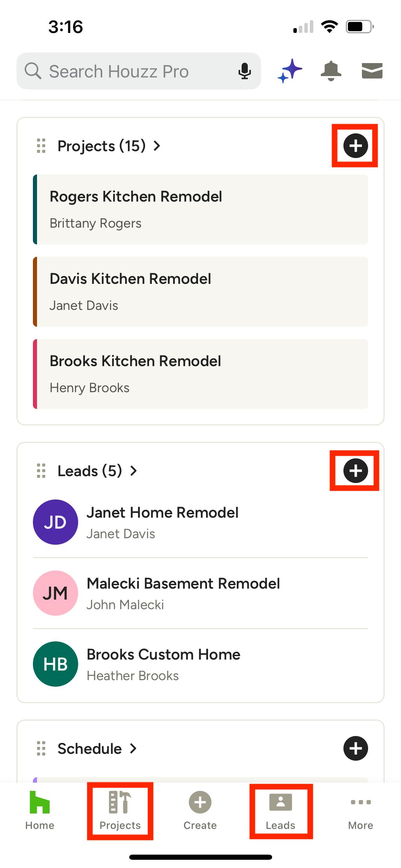
Task: Add a new project with plus icon
Action: pyautogui.click(x=355, y=146)
